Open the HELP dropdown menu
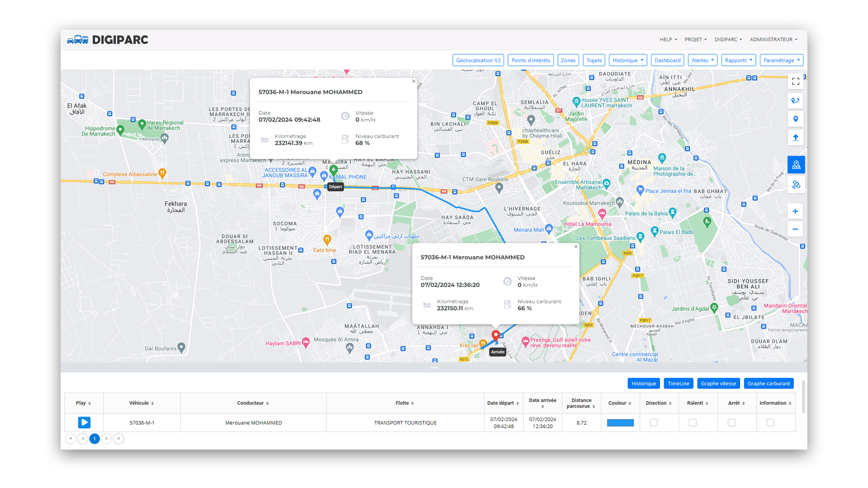Viewport: 868px width, 488px height. (668, 40)
